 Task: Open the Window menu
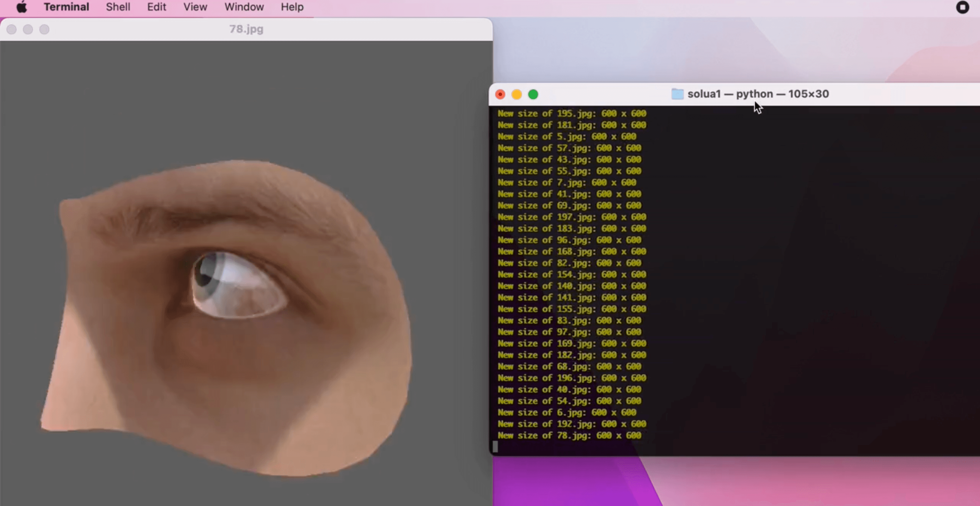click(x=244, y=7)
